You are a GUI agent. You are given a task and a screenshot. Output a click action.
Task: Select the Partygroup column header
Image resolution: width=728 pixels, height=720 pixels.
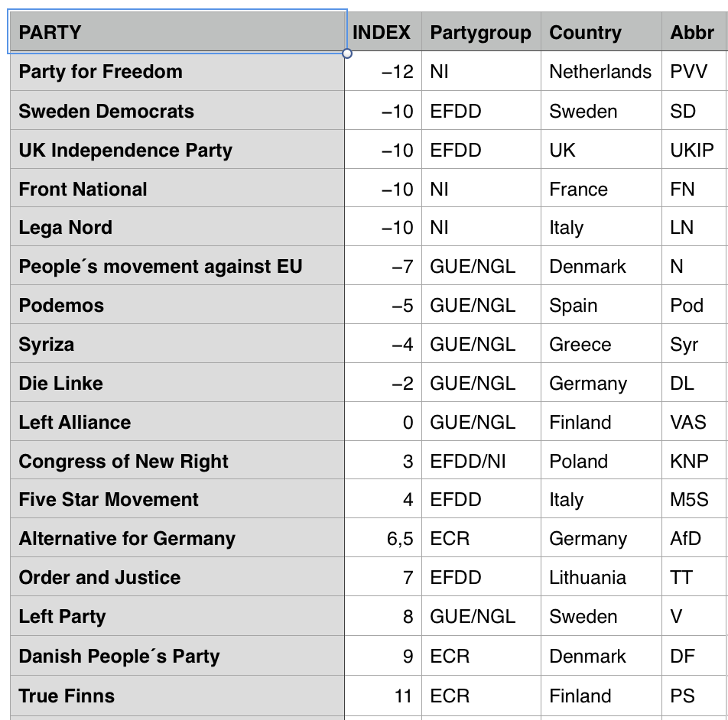coord(480,33)
